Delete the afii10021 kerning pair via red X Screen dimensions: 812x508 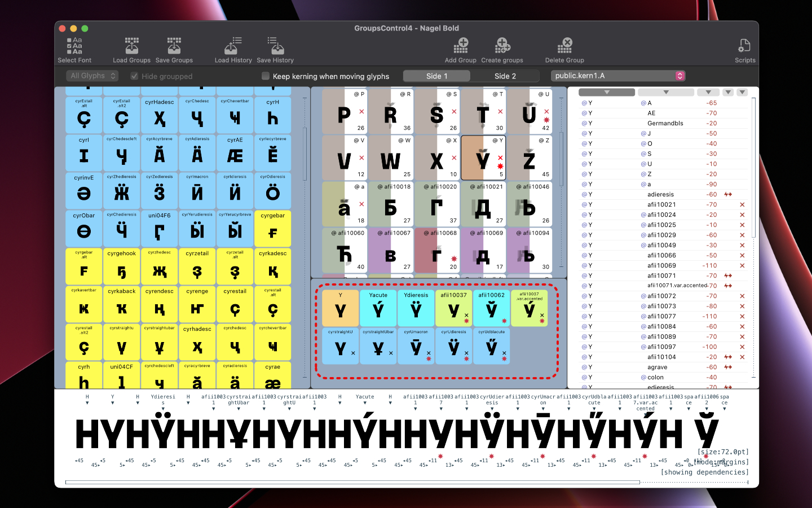(x=742, y=205)
